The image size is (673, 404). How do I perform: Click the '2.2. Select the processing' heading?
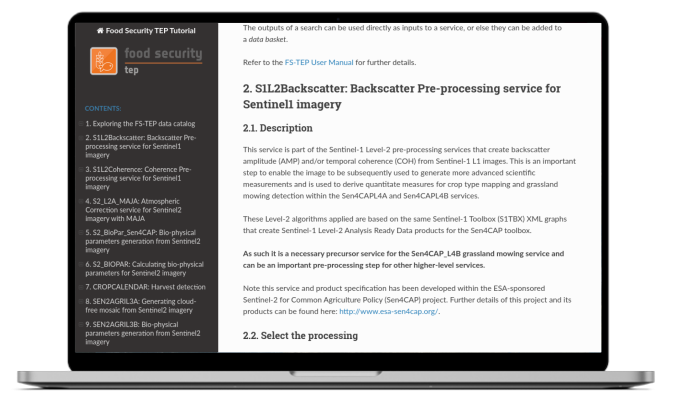tap(300, 335)
